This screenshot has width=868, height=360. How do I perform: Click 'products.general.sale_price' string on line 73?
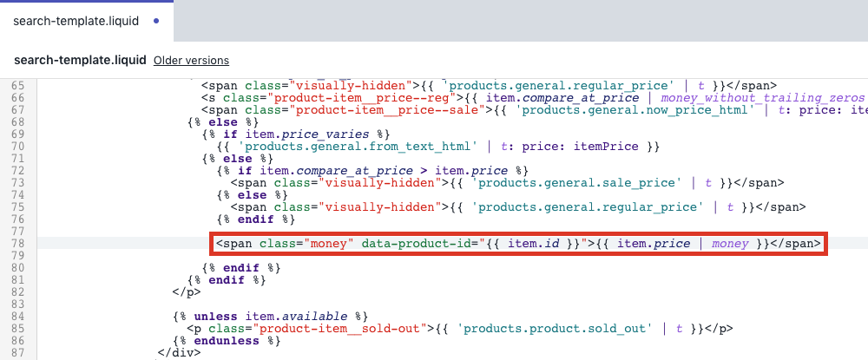(x=577, y=182)
